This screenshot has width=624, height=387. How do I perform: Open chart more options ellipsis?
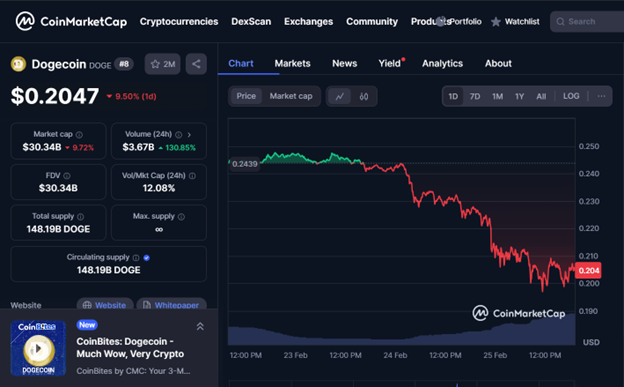click(x=601, y=96)
